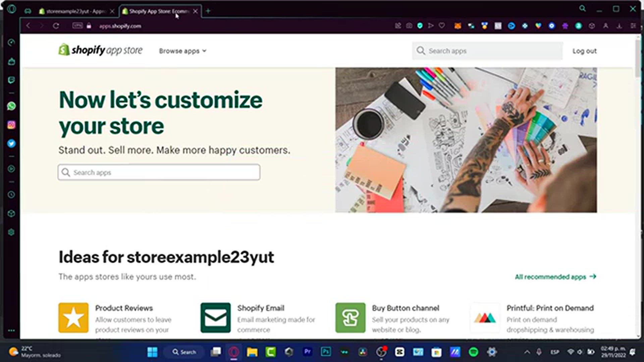Open the Opera GX main menu logo
This screenshot has width=644, height=362.
(11, 9)
